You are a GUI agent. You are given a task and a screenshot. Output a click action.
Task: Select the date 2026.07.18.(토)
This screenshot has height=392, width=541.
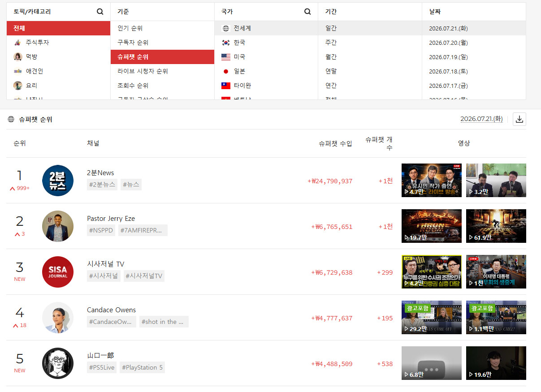click(474, 71)
